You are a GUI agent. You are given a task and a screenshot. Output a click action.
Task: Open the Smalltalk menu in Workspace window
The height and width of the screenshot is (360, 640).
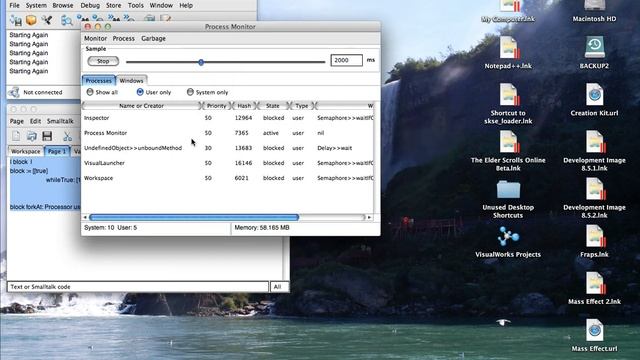pyautogui.click(x=60, y=121)
